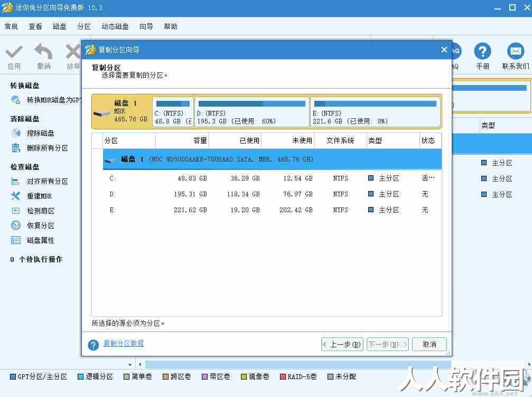Click the Rebuild MBR wrench icon
532x397 pixels.
tap(16, 196)
